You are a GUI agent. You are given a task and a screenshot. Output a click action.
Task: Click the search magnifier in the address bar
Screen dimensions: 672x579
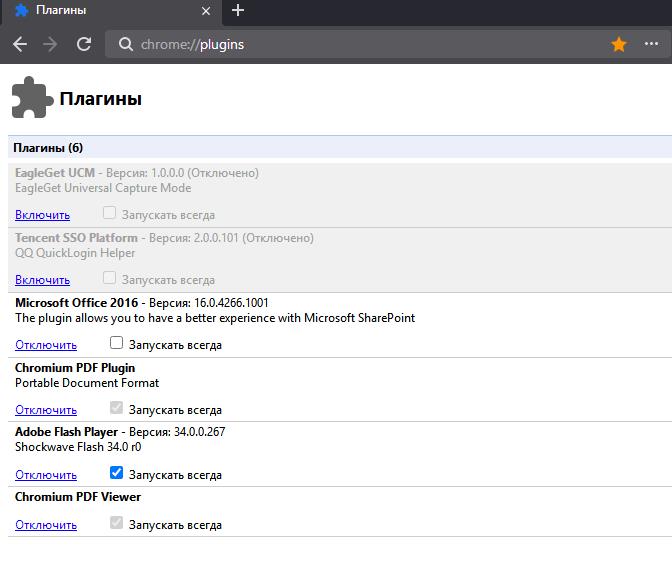[x=126, y=44]
